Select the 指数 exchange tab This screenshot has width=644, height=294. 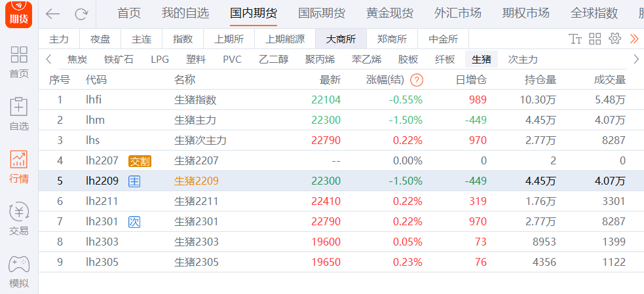(x=183, y=39)
